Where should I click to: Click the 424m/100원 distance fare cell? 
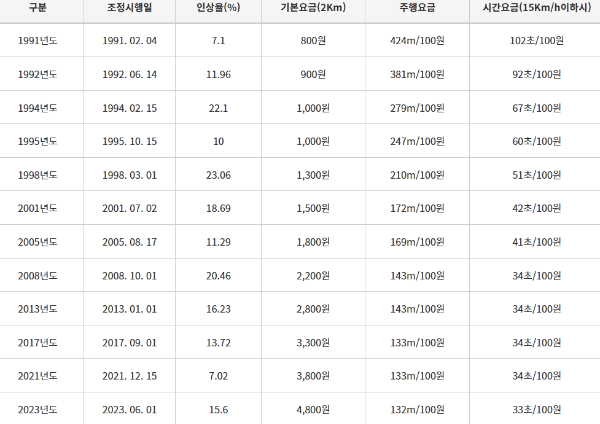pos(417,41)
